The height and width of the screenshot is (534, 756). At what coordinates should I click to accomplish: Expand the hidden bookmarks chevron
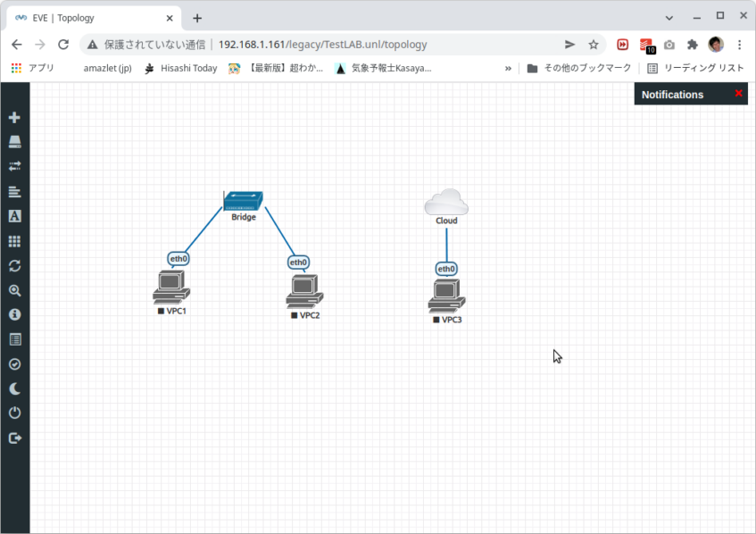pyautogui.click(x=508, y=68)
